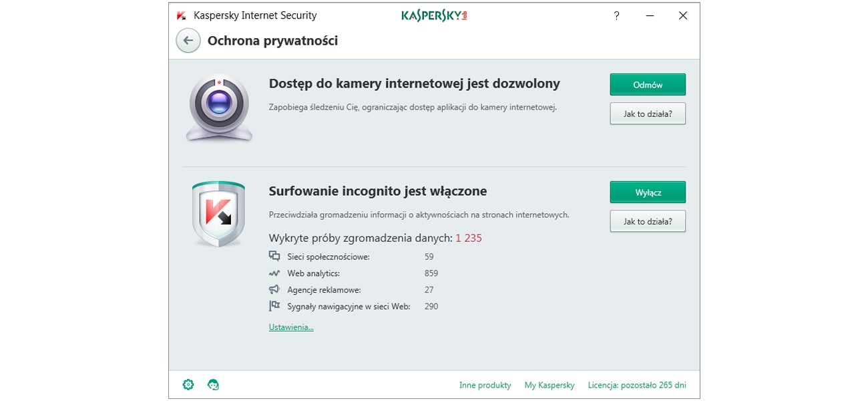
Task: Click the 'Agencje reklamowe:' label
Action: point(324,290)
